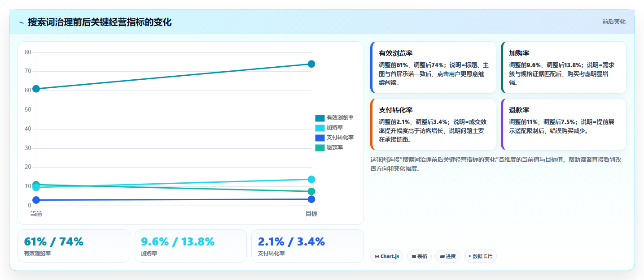Open the 退款率 explanation card
Image resolution: width=644 pixels, height=280 pixels.
click(x=563, y=124)
